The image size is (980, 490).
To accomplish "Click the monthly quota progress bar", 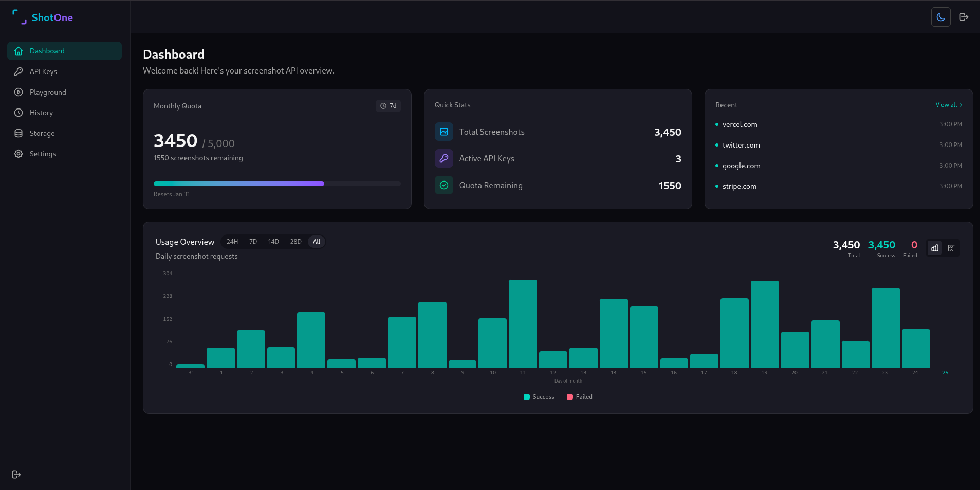I will [276, 183].
